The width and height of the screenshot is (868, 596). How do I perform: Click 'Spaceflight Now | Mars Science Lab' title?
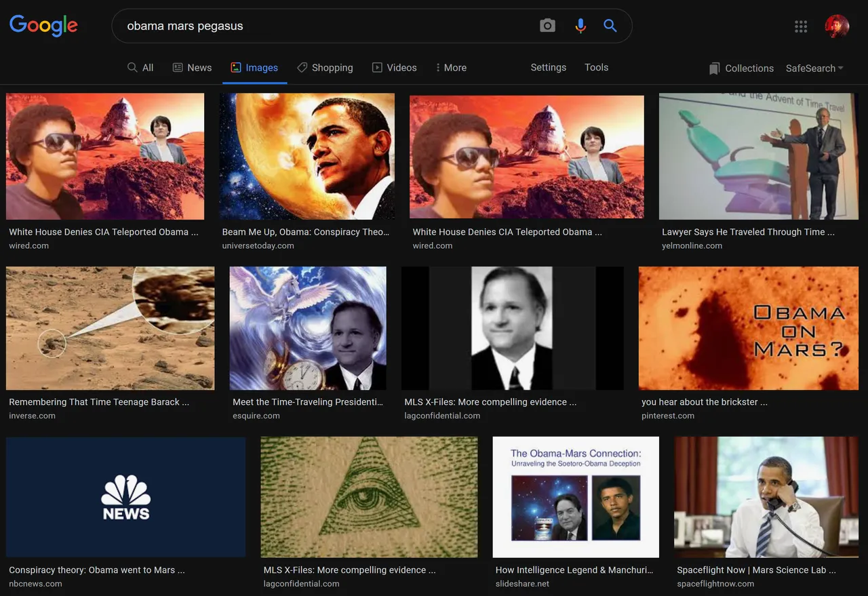[x=757, y=570]
